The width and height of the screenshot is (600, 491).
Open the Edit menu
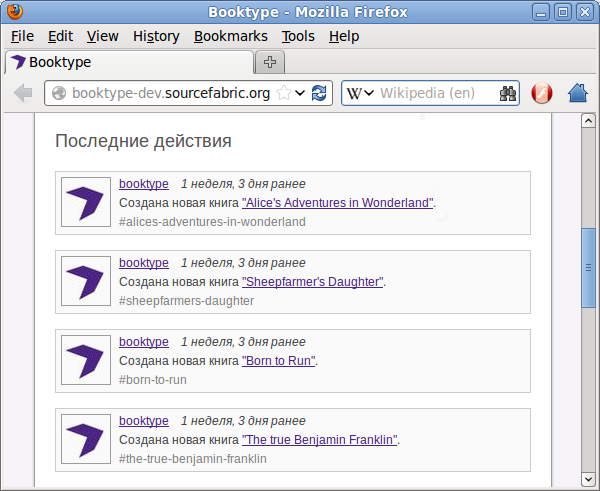[60, 36]
